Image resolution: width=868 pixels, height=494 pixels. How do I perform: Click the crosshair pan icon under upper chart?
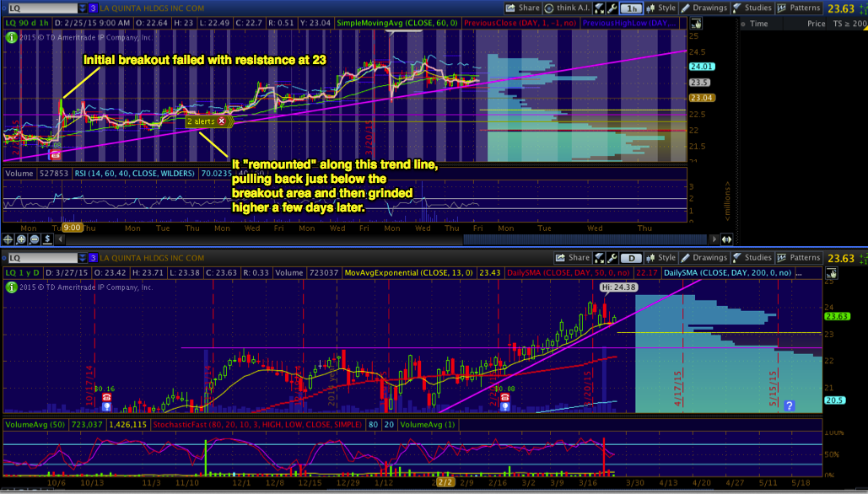(x=8, y=239)
